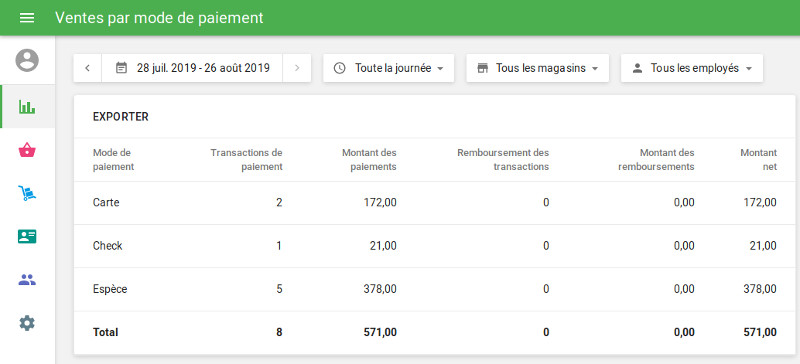The image size is (800, 364).
Task: Open the hamburger navigation menu
Action: [27, 18]
